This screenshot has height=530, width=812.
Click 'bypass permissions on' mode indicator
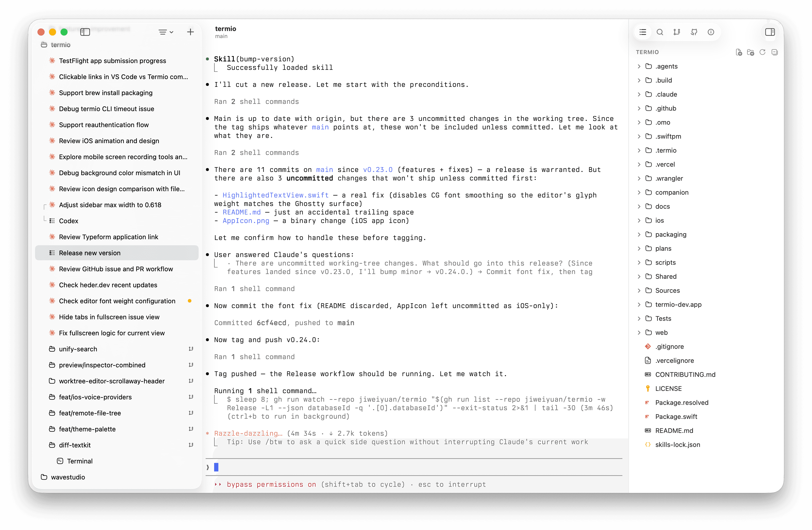coord(271,485)
